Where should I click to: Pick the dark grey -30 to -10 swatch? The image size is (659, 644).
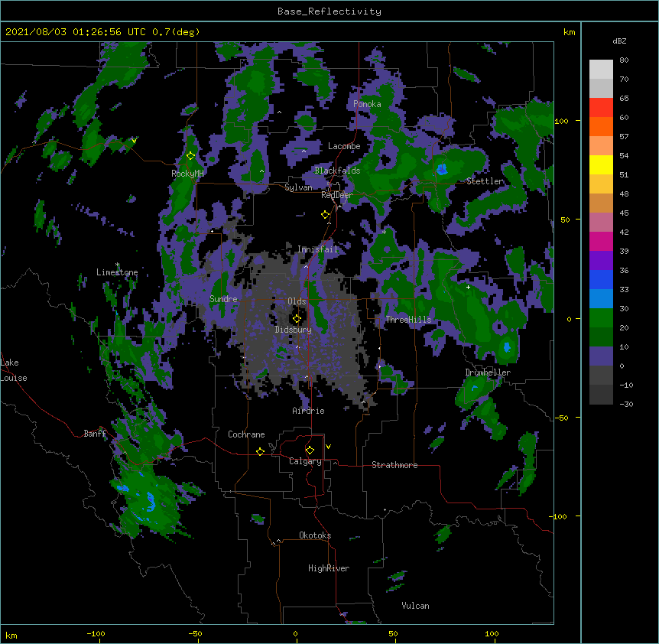(601, 395)
